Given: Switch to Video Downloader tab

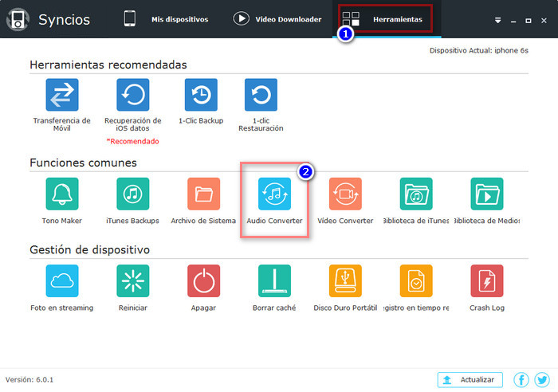Looking at the screenshot, I should (277, 19).
